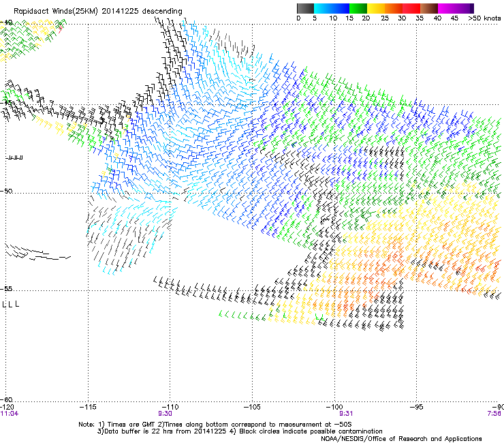Click the dark purple 45-50 knots legend segment
504x443 pixels.
pyautogui.click(x=464, y=8)
